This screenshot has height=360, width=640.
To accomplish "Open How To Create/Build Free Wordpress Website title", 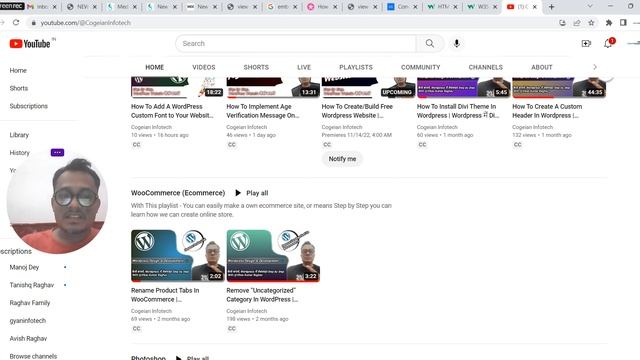I will (x=357, y=111).
